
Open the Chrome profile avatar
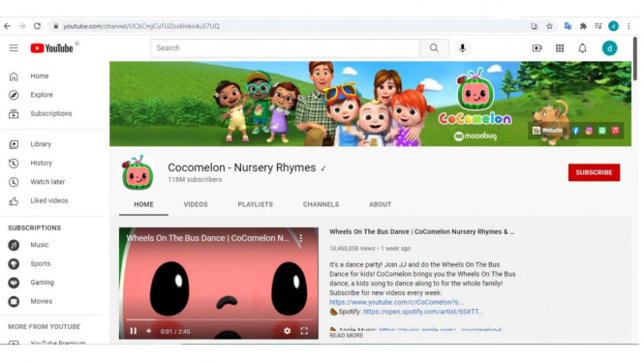click(x=613, y=26)
